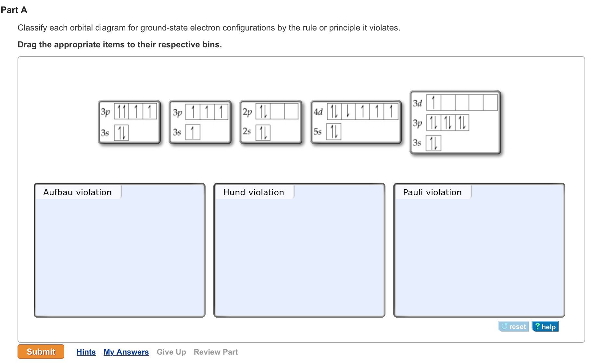591x364 pixels.
Task: Click the Pauli violation label tab
Action: point(432,192)
